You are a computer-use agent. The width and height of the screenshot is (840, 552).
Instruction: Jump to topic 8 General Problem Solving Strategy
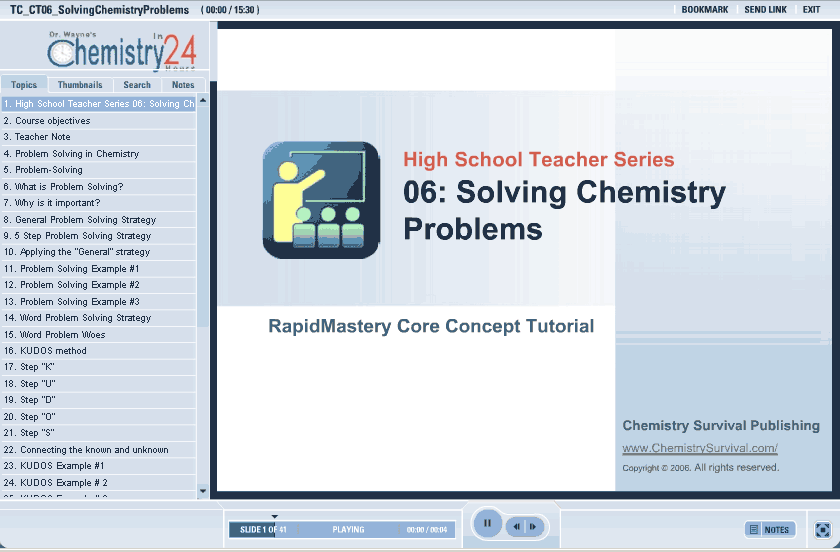pyautogui.click(x=80, y=220)
